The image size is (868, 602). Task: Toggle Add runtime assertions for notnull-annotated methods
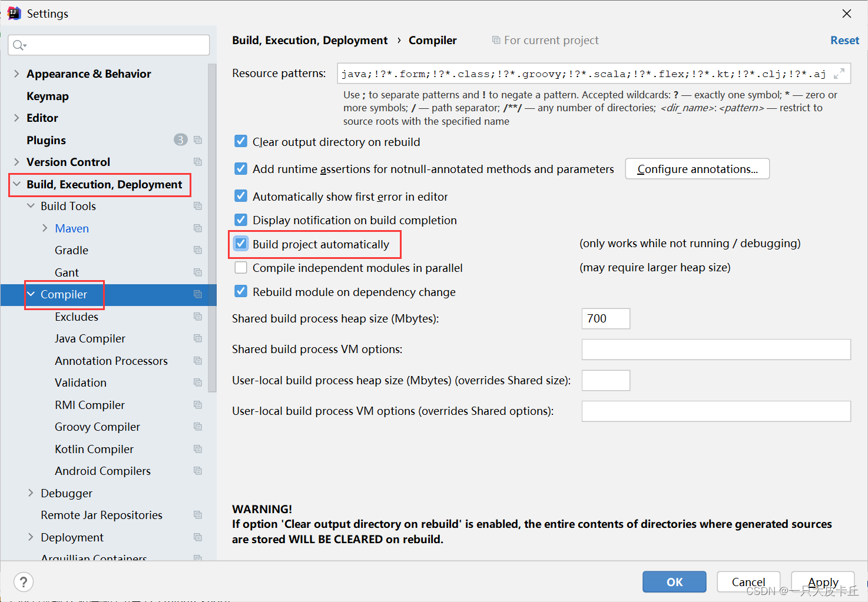241,169
